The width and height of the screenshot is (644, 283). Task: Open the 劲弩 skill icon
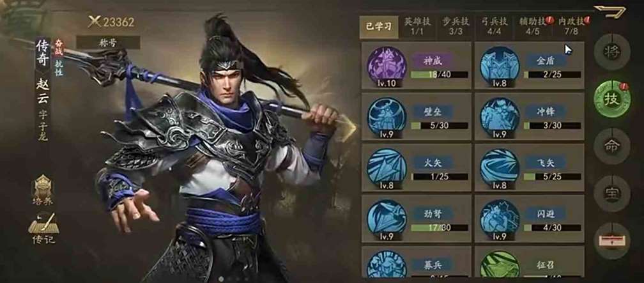pos(386,218)
